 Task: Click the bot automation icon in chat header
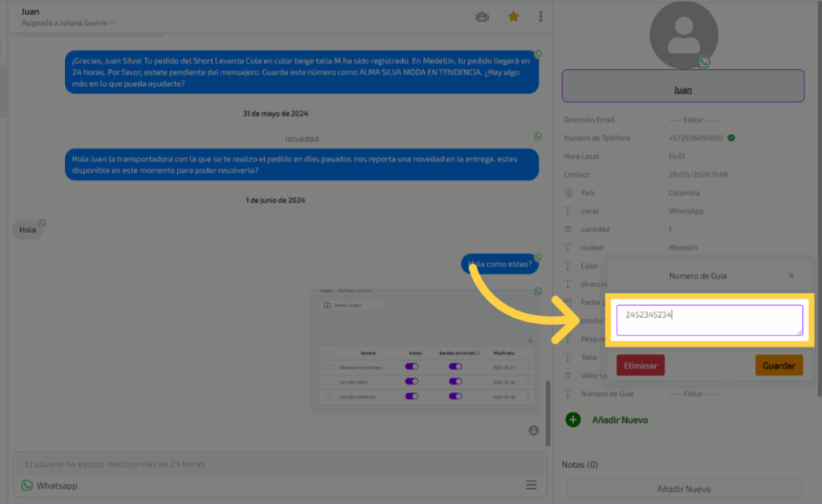click(x=482, y=16)
